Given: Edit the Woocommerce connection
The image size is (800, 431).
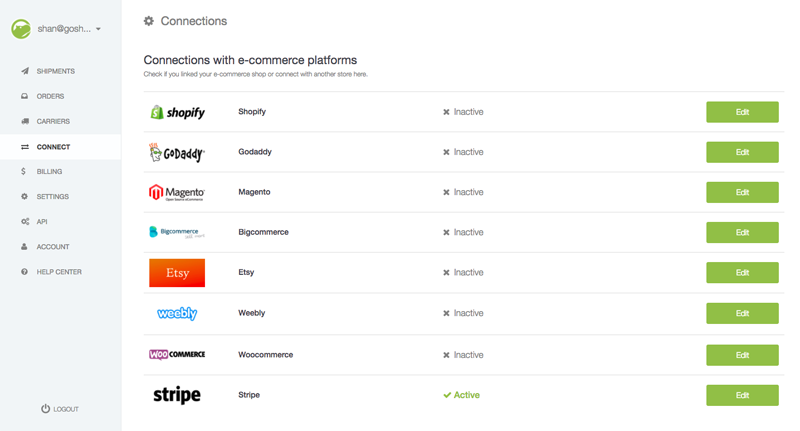Looking at the screenshot, I should (x=742, y=355).
